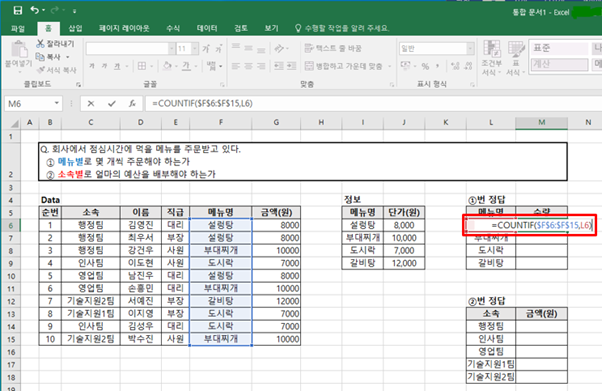Image resolution: width=602 pixels, height=391 pixels.
Task: Center text horizontally
Action: (248, 66)
